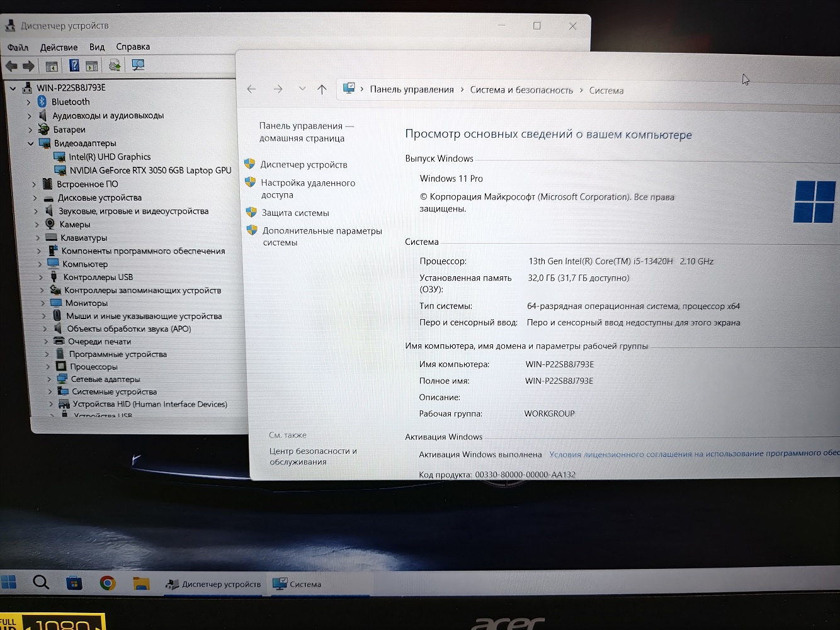Click the Bluetooth device icon
This screenshot has height=630, width=840.
(42, 101)
